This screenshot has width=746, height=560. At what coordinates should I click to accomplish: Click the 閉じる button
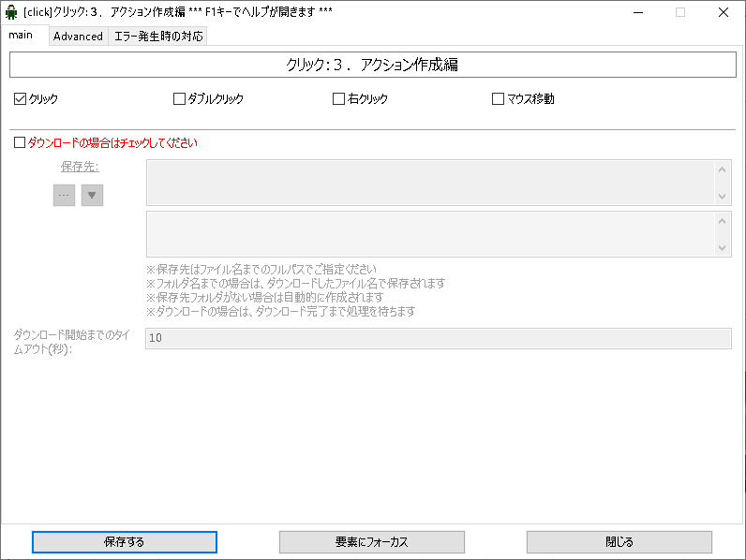pos(619,542)
